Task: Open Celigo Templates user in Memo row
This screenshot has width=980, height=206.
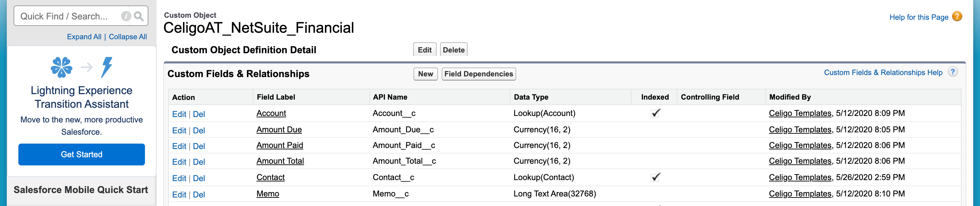Action: (800, 194)
